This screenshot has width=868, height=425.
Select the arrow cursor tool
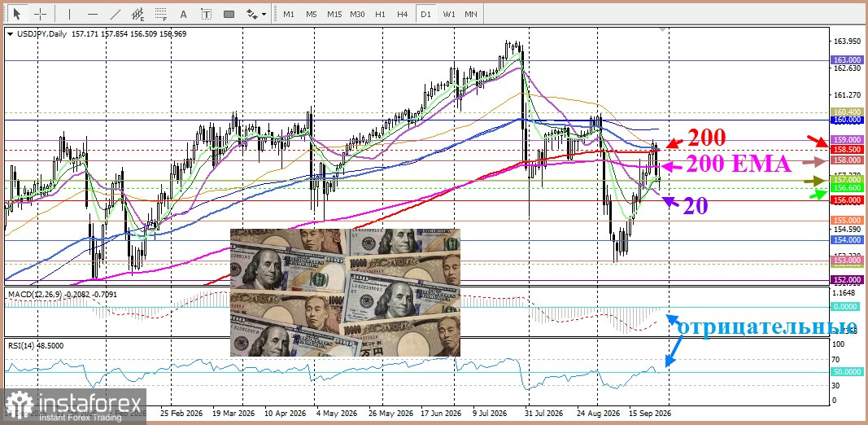click(x=17, y=14)
